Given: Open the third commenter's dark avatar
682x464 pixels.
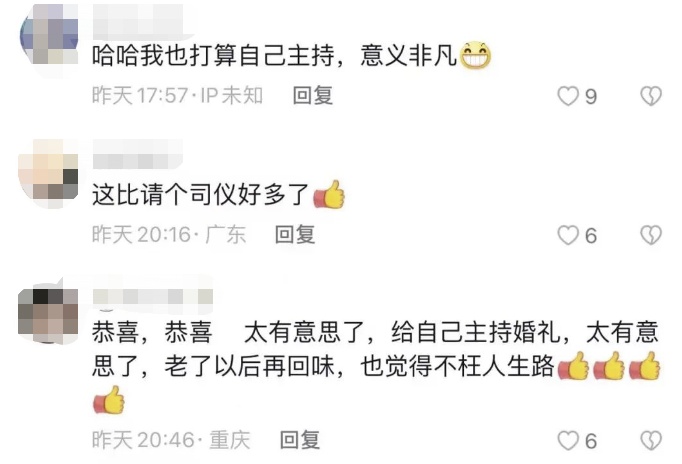Looking at the screenshot, I should coord(48,316).
